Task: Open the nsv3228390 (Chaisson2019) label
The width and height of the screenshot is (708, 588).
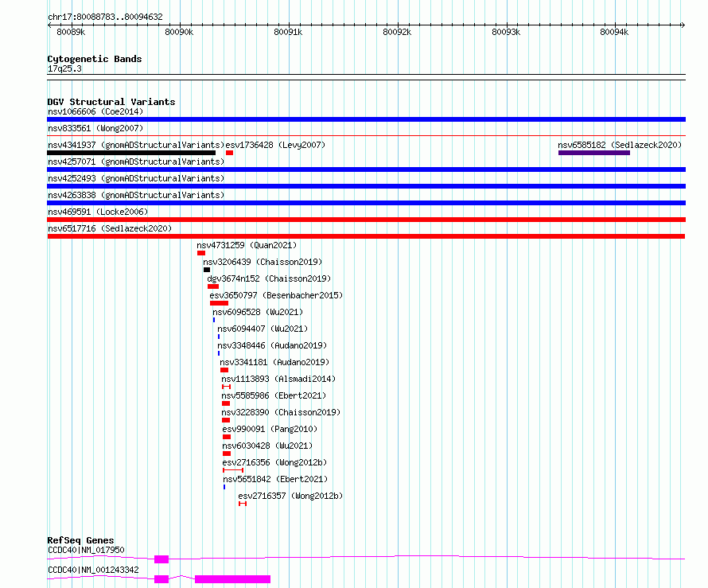Action: click(281, 412)
